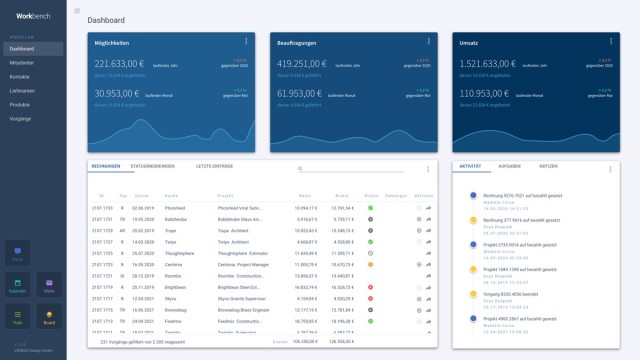Open the Möglichkeiten card options menu
This screenshot has height=360, width=640.
(246, 41)
